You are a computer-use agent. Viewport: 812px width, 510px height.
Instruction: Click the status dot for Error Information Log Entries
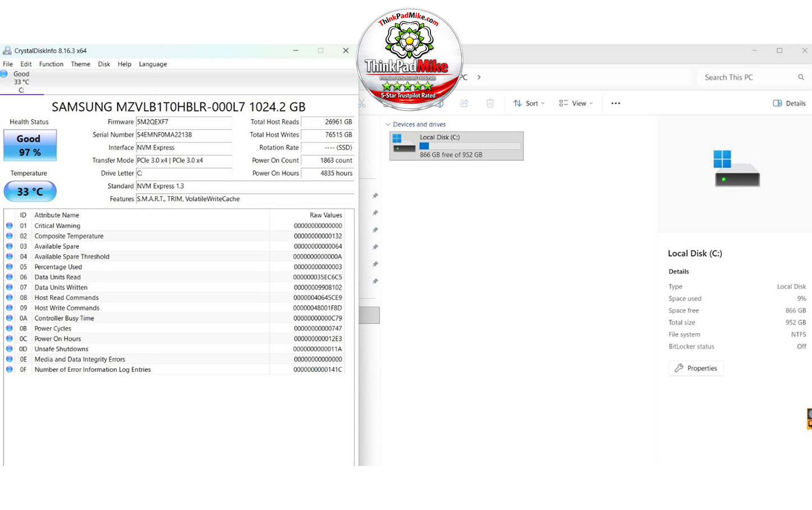10,370
